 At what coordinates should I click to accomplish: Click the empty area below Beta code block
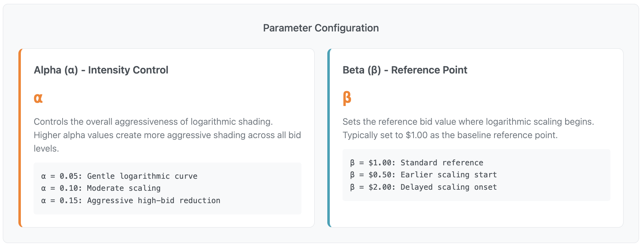[x=476, y=214]
